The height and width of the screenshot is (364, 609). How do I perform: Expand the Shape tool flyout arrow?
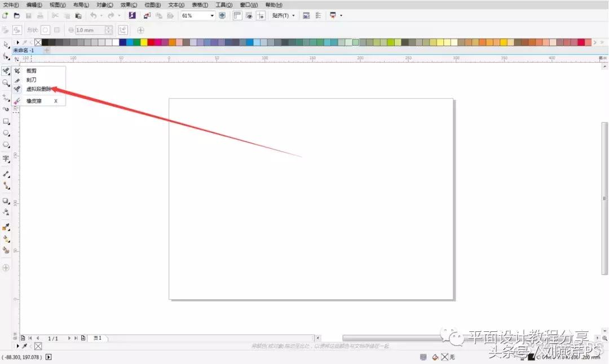click(x=9, y=59)
